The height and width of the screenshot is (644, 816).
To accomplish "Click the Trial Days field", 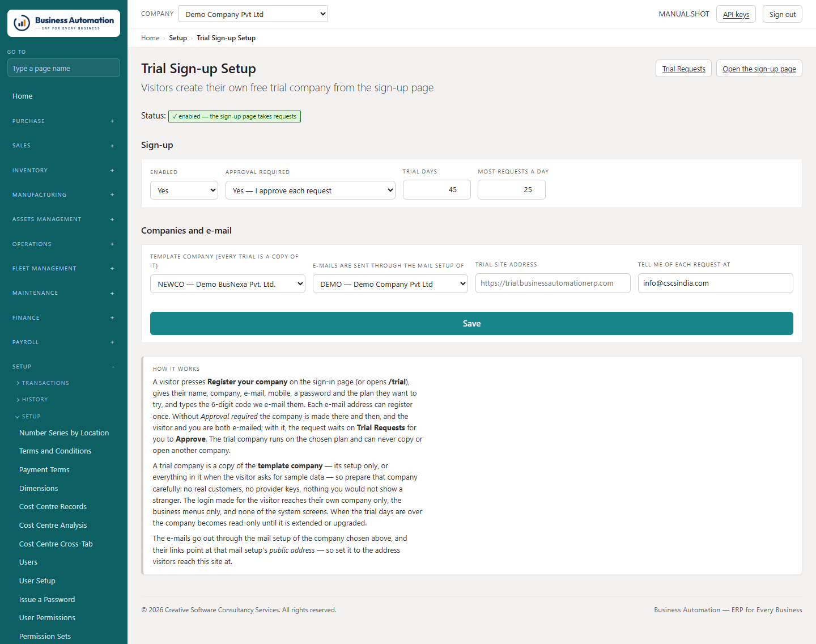I will point(437,190).
